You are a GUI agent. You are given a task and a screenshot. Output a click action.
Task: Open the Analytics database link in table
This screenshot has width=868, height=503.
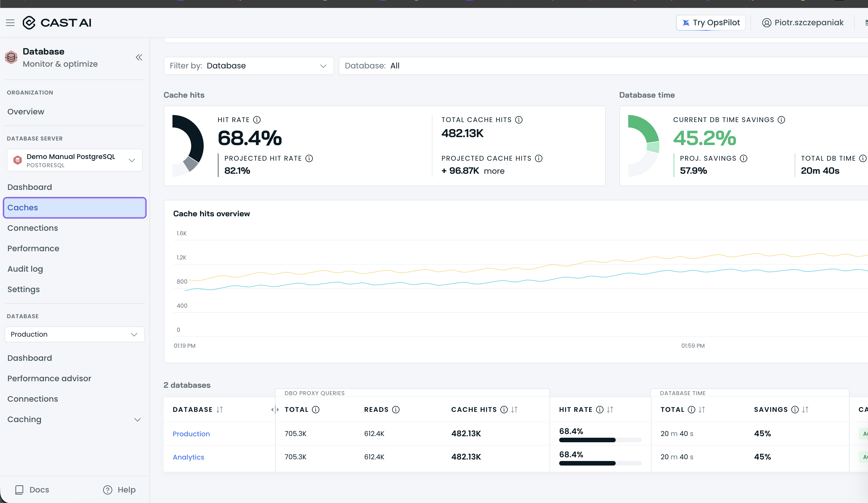pos(188,457)
